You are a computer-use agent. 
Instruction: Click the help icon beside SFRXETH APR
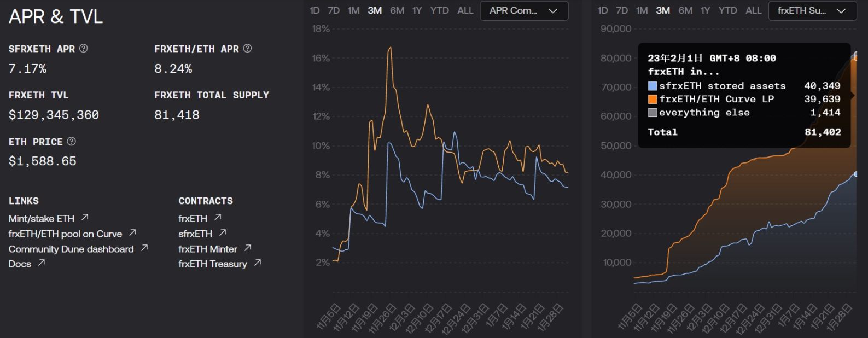coord(84,48)
